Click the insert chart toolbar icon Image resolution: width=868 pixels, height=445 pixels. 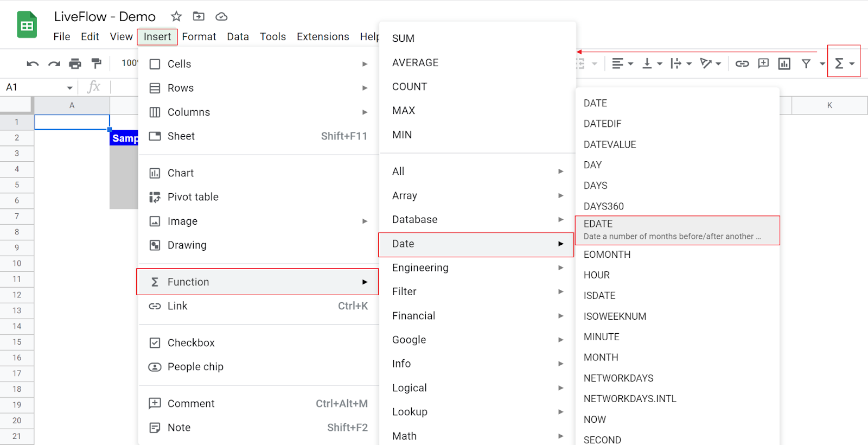coord(784,63)
